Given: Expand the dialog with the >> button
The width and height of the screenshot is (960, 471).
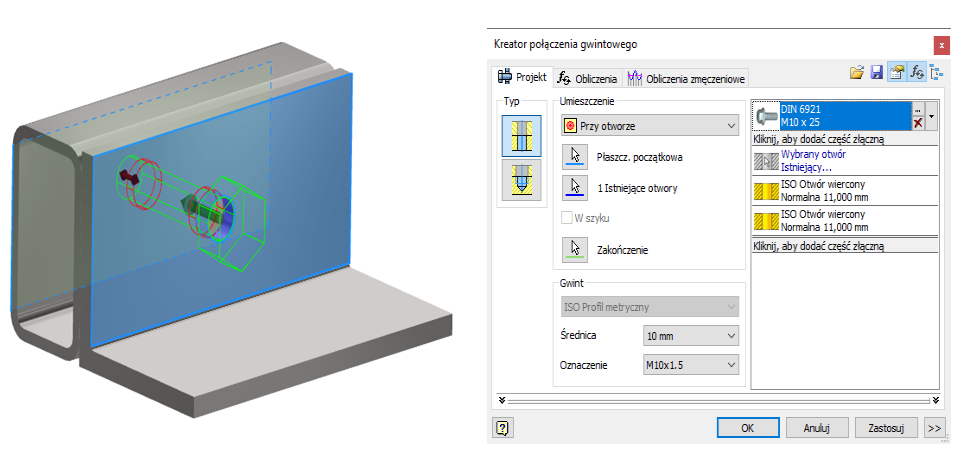Looking at the screenshot, I should (933, 428).
